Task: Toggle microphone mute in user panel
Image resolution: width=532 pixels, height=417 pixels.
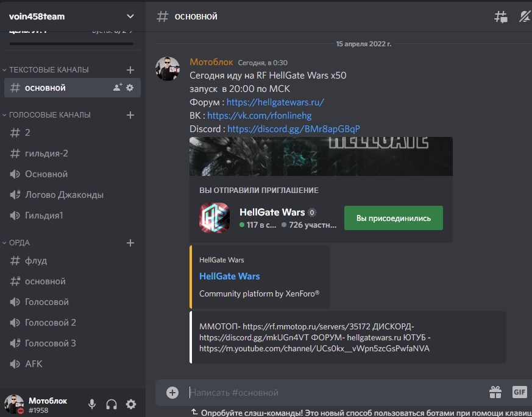Action: (92, 404)
